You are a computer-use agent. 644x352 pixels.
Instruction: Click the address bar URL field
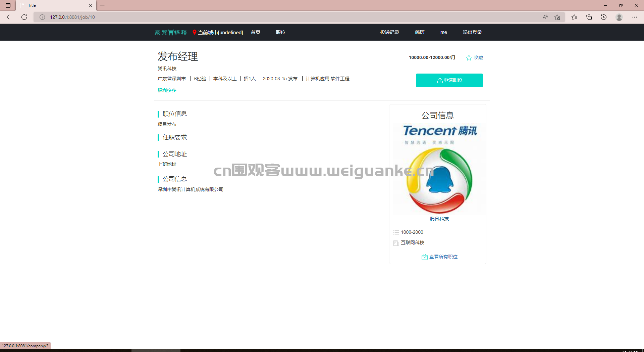point(285,17)
